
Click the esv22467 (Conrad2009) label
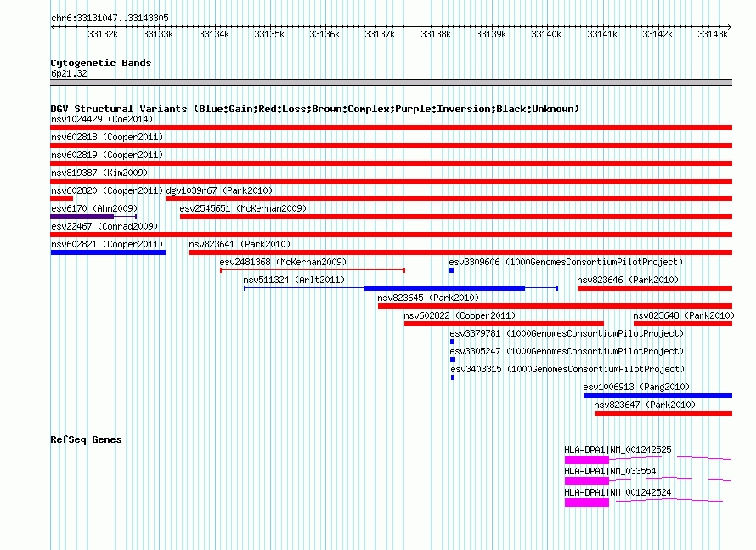(104, 226)
